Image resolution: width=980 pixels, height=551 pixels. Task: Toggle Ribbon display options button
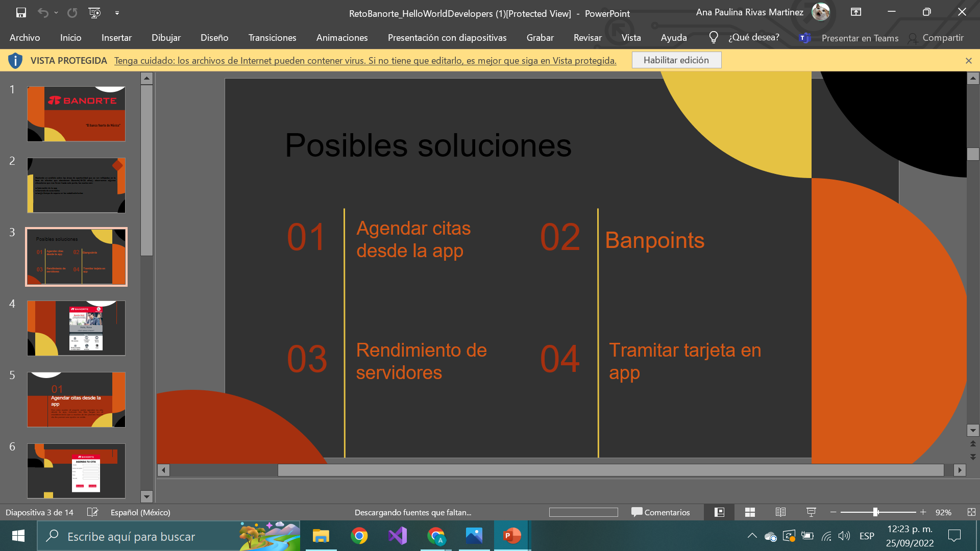(856, 12)
